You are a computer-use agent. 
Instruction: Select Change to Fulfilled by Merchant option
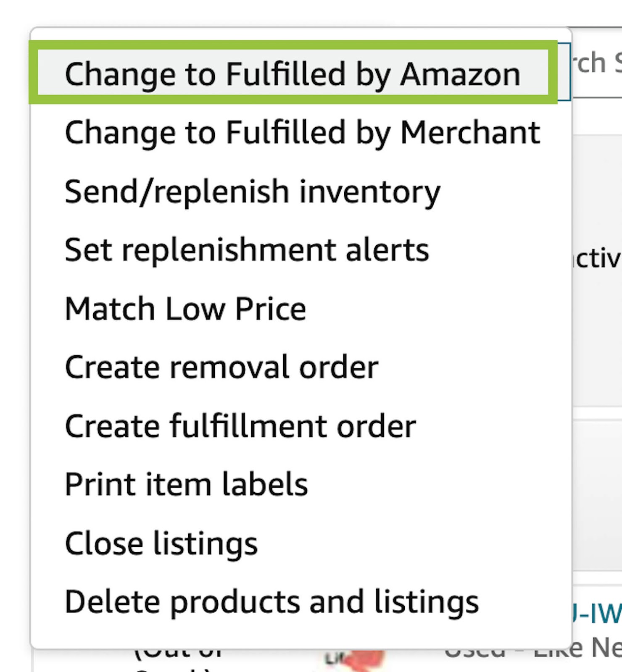(x=302, y=133)
